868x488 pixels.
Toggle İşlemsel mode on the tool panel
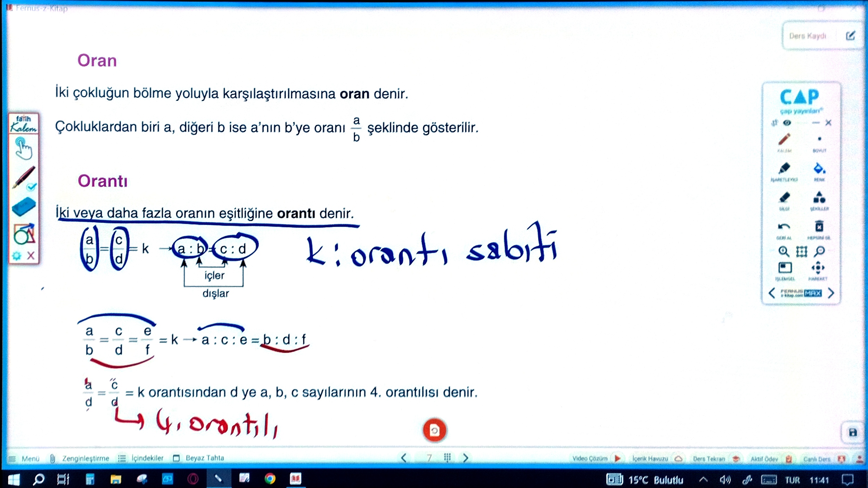click(x=785, y=268)
